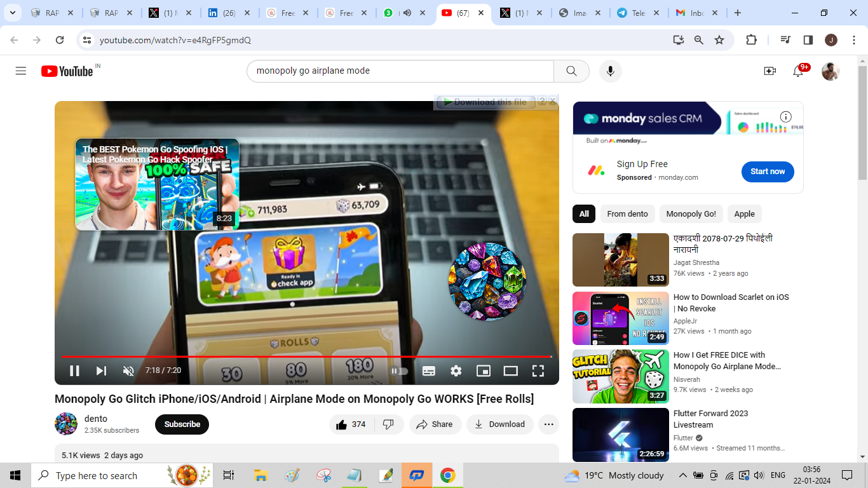
Task: Toggle subtitles/closed captions button
Action: click(429, 371)
